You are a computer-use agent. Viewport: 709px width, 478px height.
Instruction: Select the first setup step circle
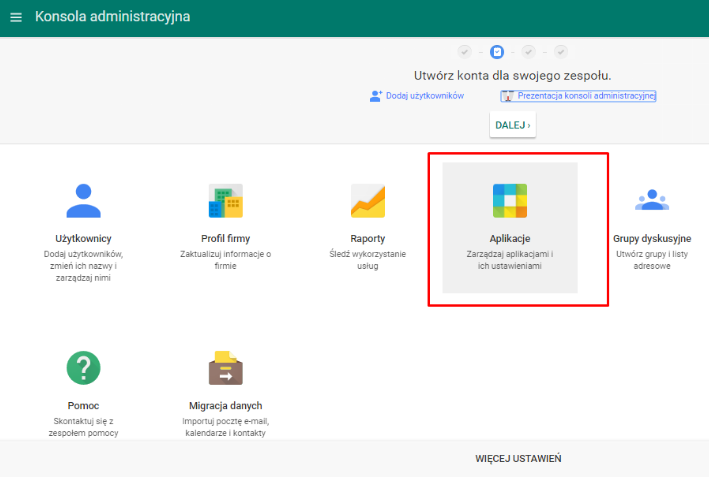[464, 52]
